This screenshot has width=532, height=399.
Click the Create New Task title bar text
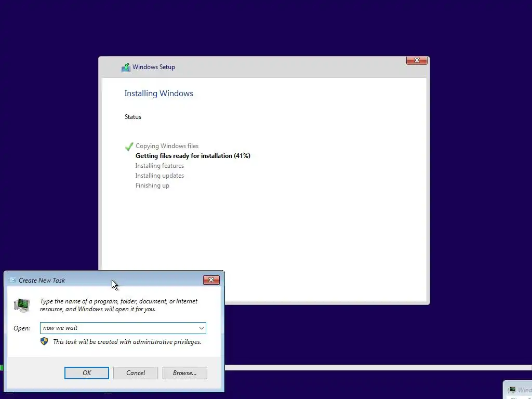click(x=42, y=280)
